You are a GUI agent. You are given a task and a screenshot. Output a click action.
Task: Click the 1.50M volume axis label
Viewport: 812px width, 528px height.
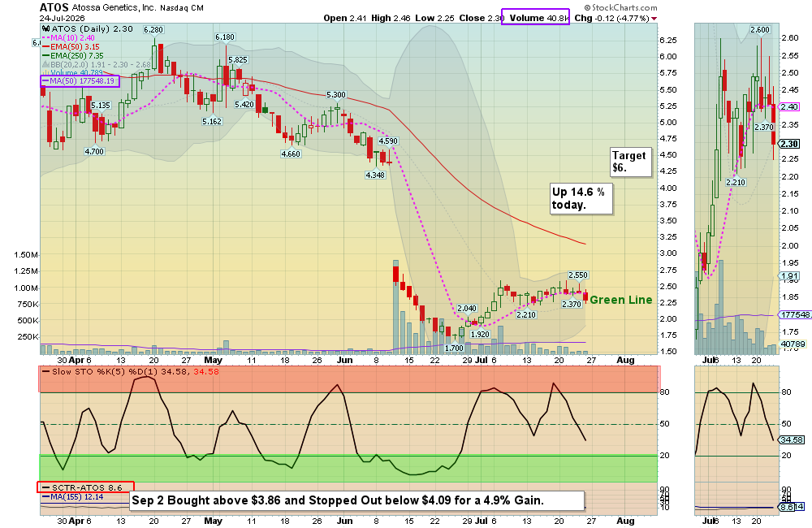pyautogui.click(x=27, y=255)
